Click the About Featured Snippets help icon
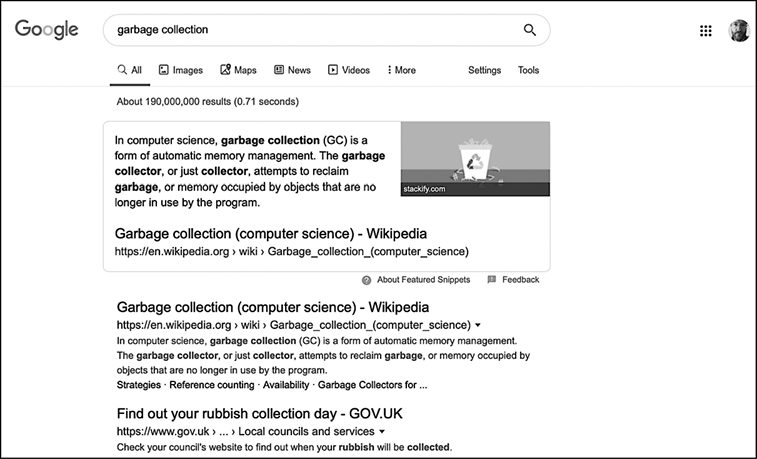The image size is (757, 459). pyautogui.click(x=367, y=280)
